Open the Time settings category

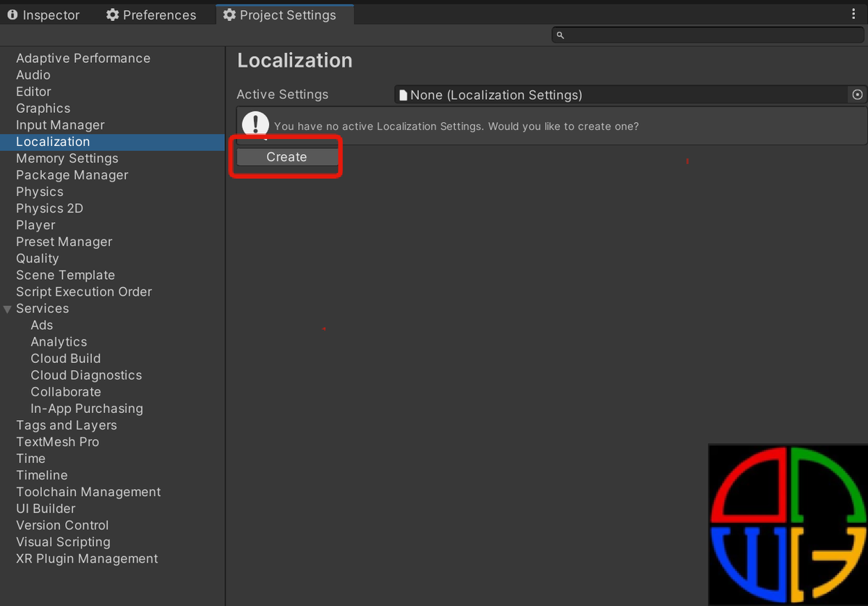click(x=31, y=458)
